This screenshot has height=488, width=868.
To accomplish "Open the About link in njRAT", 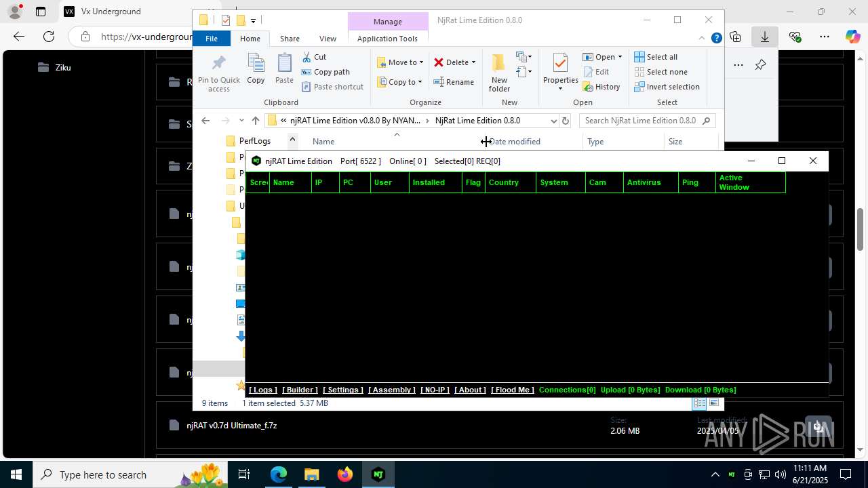I will click(470, 390).
